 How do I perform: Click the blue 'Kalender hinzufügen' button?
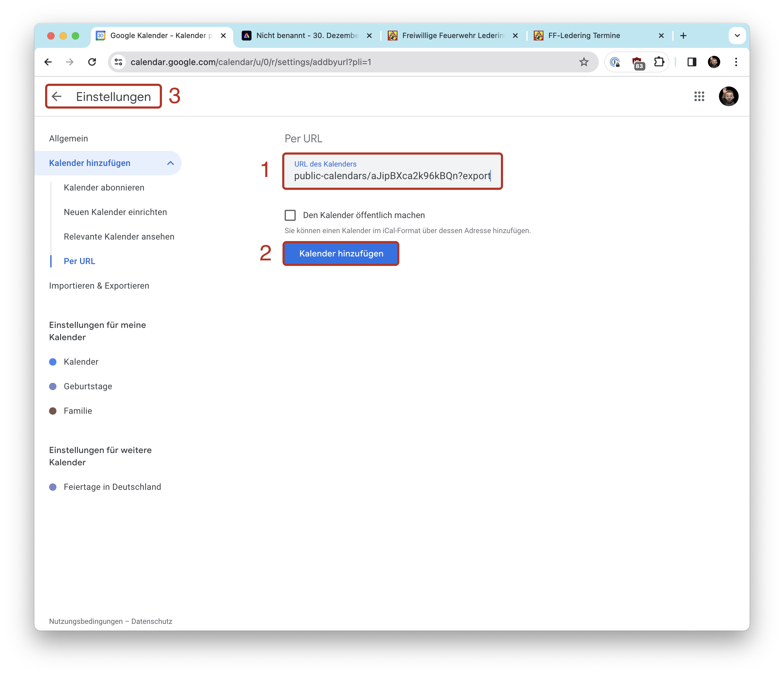click(x=341, y=253)
